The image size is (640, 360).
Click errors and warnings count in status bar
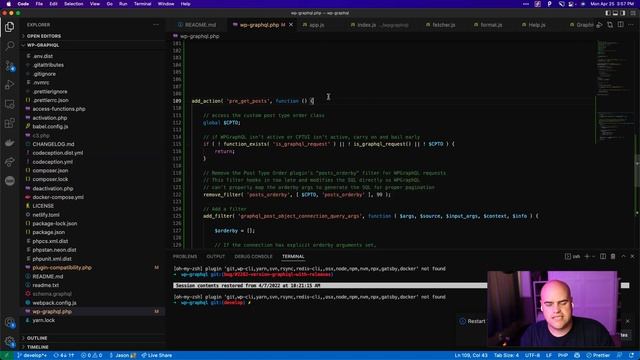(x=91, y=356)
